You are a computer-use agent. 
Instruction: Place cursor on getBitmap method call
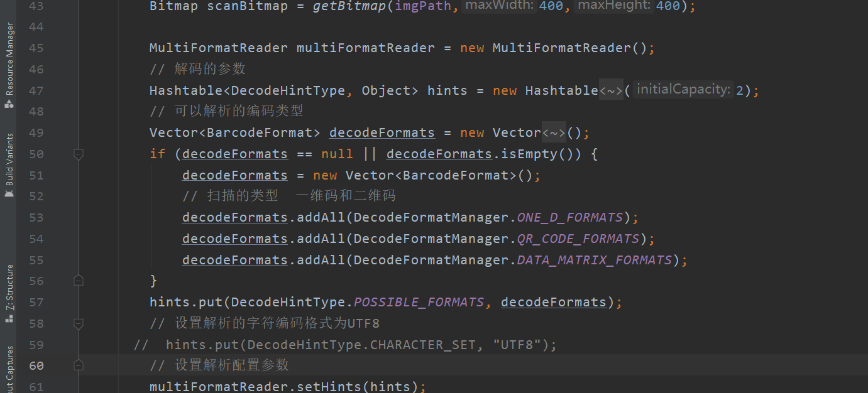(x=349, y=6)
